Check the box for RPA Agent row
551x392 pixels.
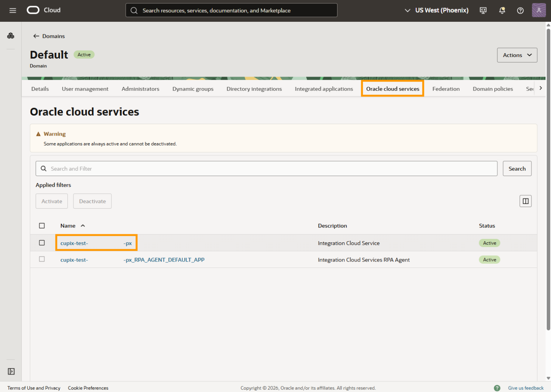click(x=42, y=259)
